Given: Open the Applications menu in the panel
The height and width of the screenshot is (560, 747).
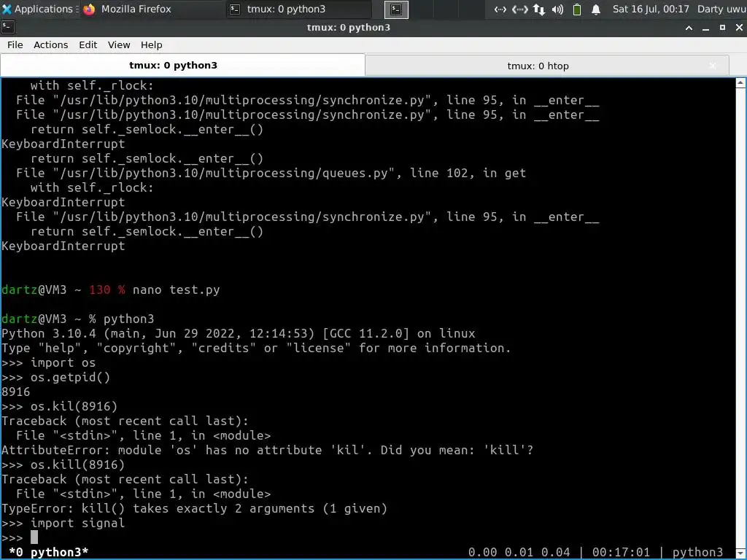Looking at the screenshot, I should click(x=39, y=9).
